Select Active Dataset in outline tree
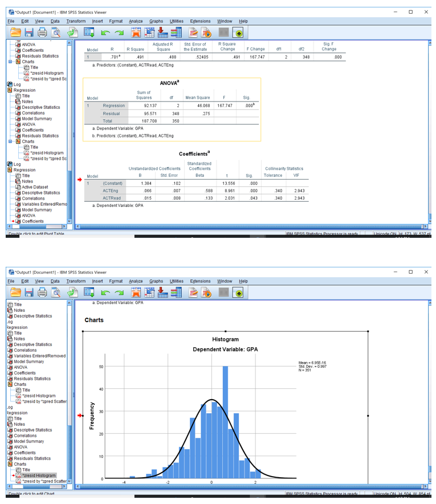This screenshot has height=504, width=436. pos(35,187)
